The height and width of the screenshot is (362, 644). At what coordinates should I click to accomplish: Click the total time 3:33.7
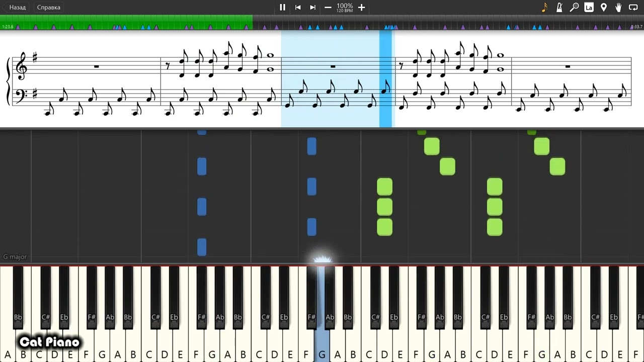pyautogui.click(x=636, y=27)
